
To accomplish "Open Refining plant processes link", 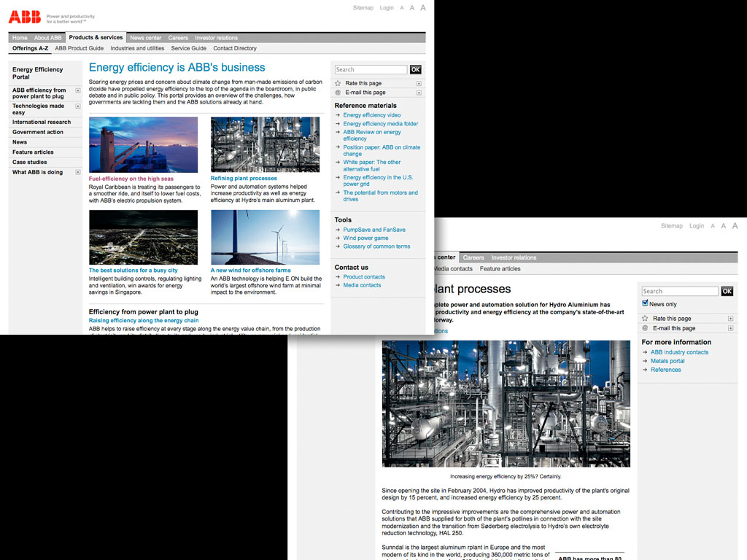I will pyautogui.click(x=244, y=179).
